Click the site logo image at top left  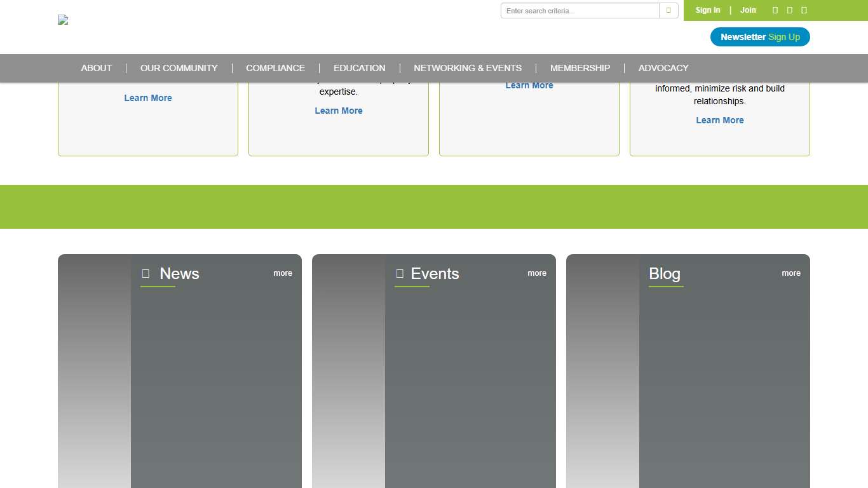pyautogui.click(x=63, y=20)
